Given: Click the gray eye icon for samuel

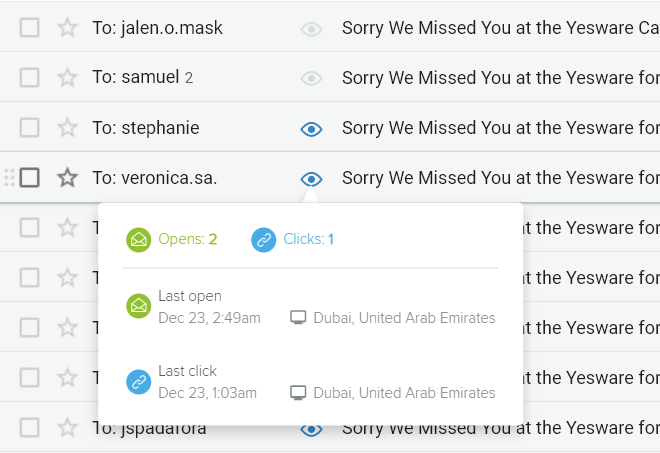Looking at the screenshot, I should tap(312, 78).
